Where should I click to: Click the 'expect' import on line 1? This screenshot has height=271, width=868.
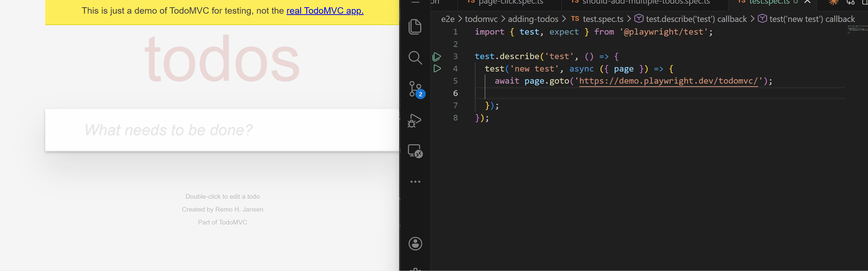[564, 32]
